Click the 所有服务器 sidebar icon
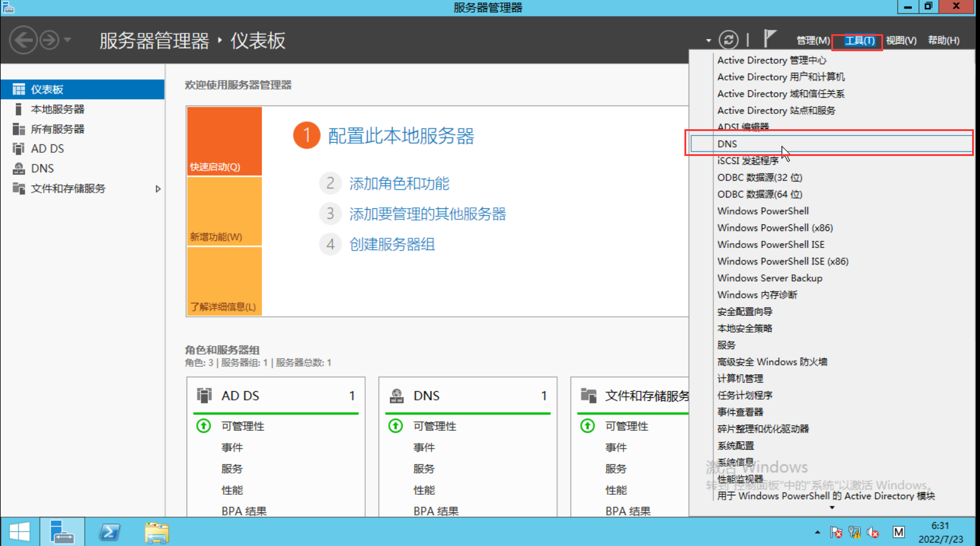Screen dimensions: 980x546 click(19, 129)
